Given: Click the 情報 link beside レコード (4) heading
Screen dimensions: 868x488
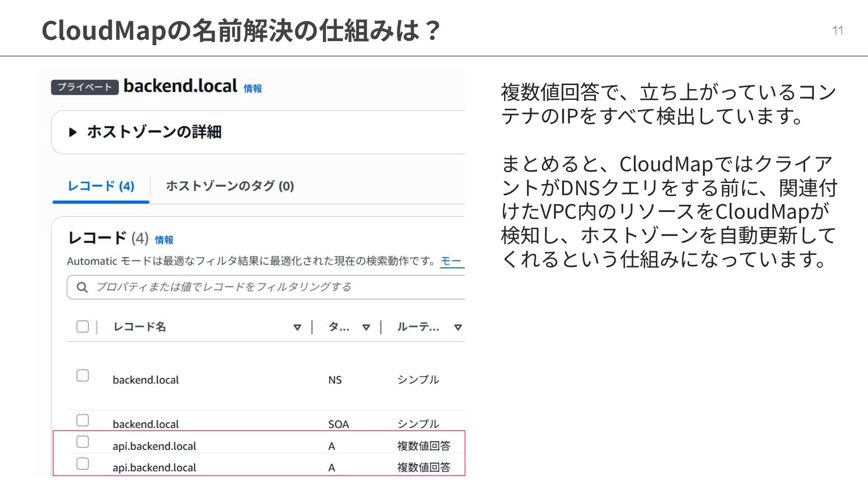Looking at the screenshot, I should coord(164,240).
